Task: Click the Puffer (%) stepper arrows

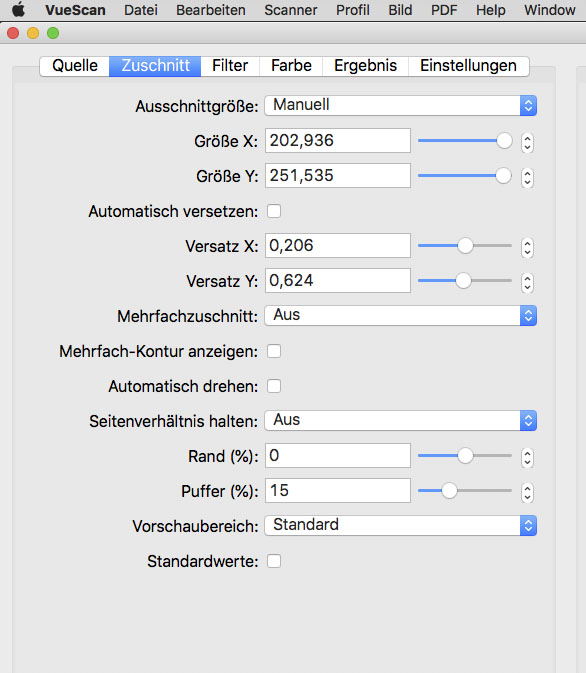Action: [x=527, y=493]
